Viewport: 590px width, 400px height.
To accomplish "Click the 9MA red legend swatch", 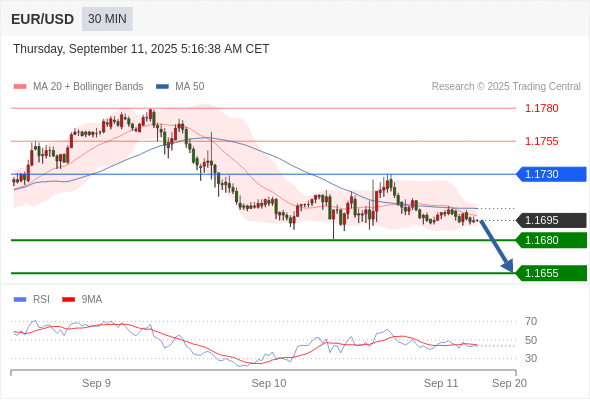I will 68,300.
